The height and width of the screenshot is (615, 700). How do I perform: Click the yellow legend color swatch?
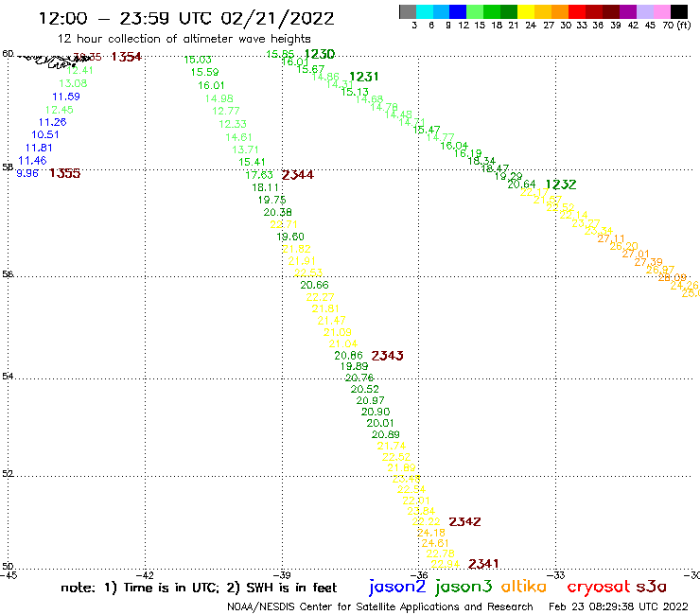click(x=526, y=11)
